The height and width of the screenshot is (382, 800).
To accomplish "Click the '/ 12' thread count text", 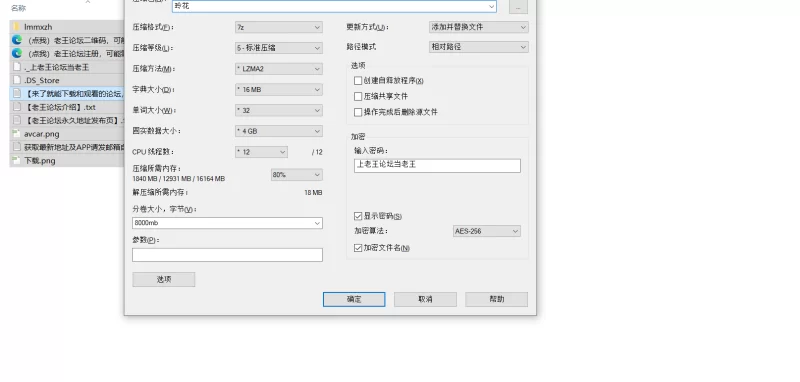I will [x=317, y=152].
